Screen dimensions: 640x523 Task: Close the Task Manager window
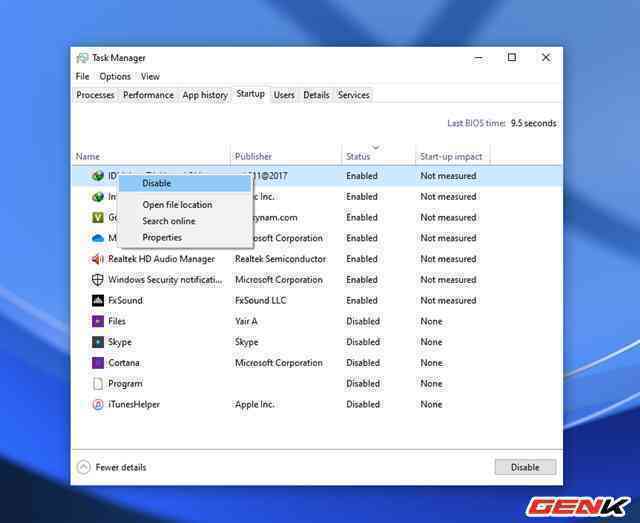(546, 58)
